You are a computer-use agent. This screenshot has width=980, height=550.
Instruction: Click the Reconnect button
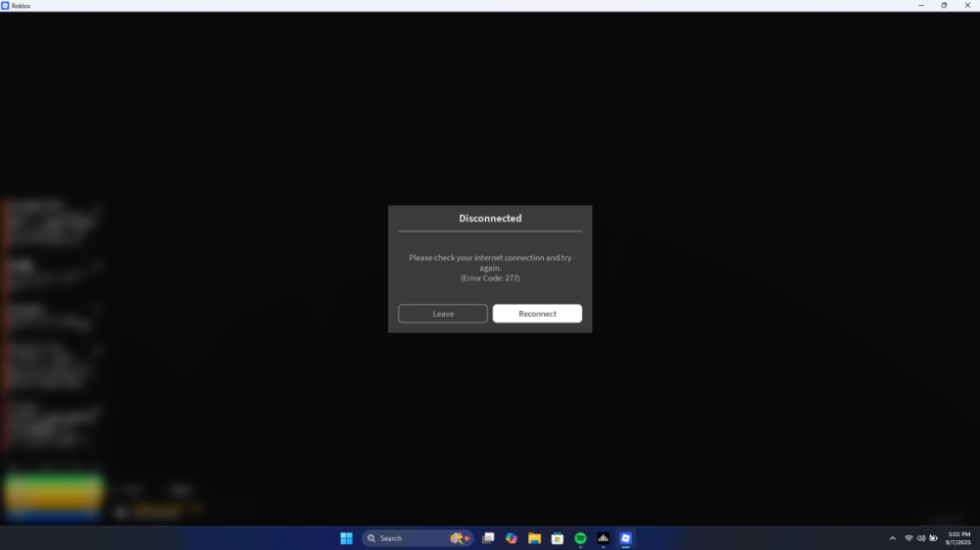pos(537,314)
